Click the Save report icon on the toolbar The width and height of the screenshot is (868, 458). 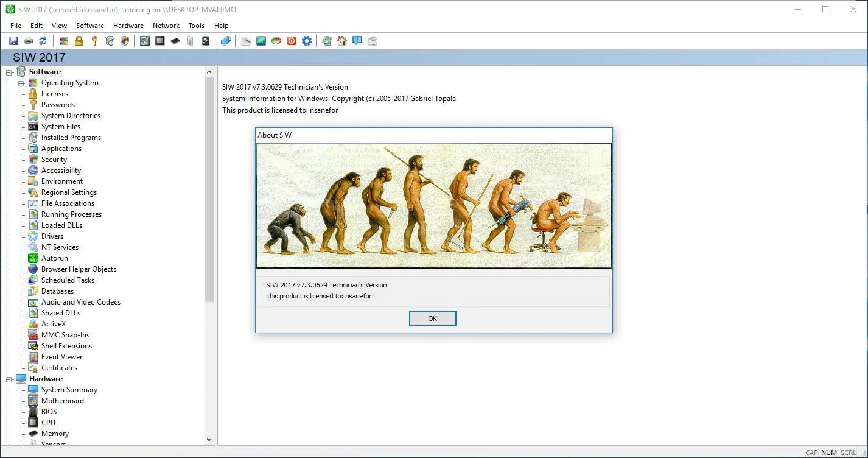point(13,40)
